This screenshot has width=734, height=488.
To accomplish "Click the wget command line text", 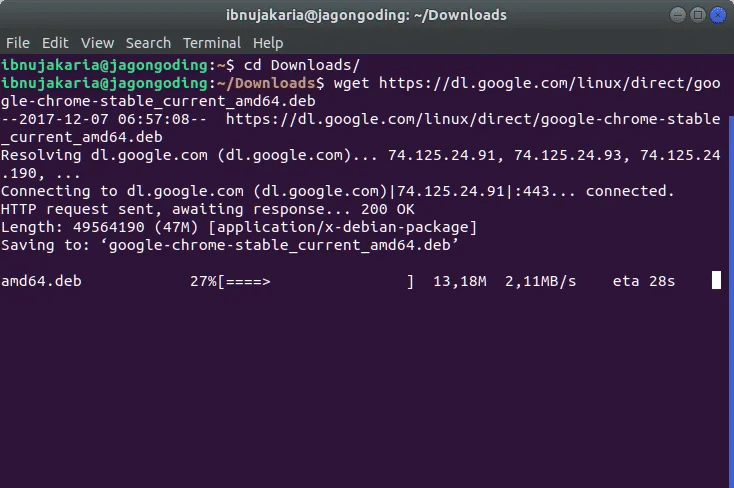I will coord(360,92).
